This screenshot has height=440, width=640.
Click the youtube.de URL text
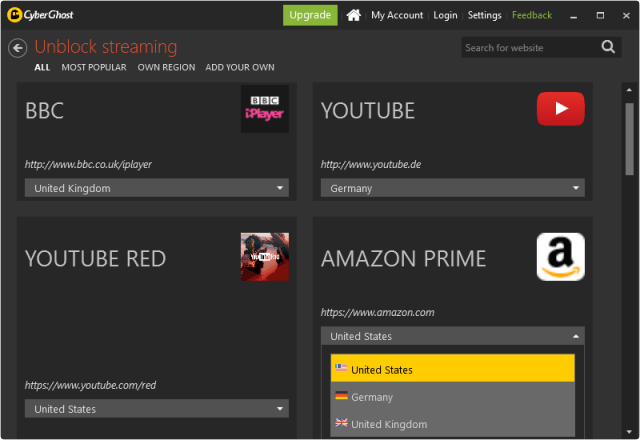[x=371, y=164]
